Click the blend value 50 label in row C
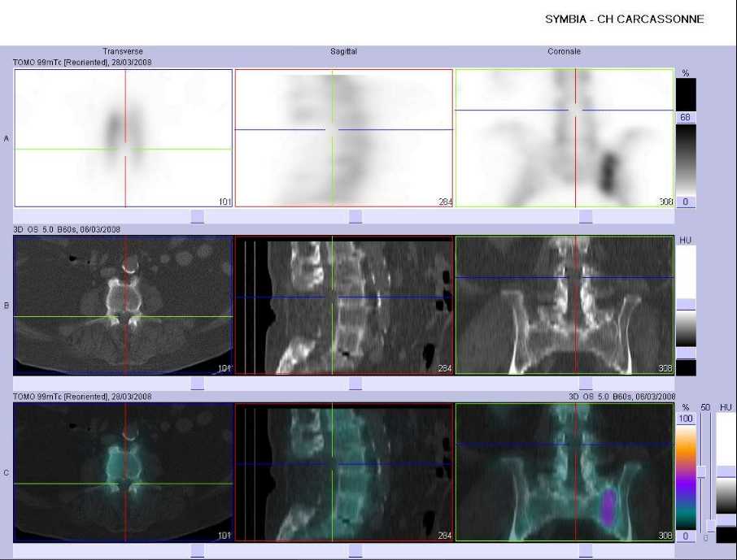The height and width of the screenshot is (560, 737). [x=705, y=407]
